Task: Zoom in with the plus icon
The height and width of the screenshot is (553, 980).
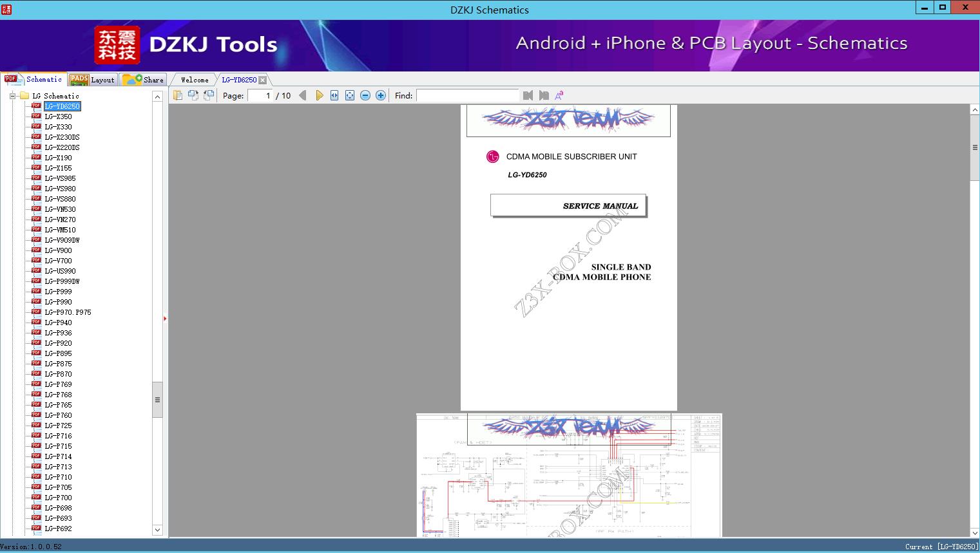Action: coord(381,95)
